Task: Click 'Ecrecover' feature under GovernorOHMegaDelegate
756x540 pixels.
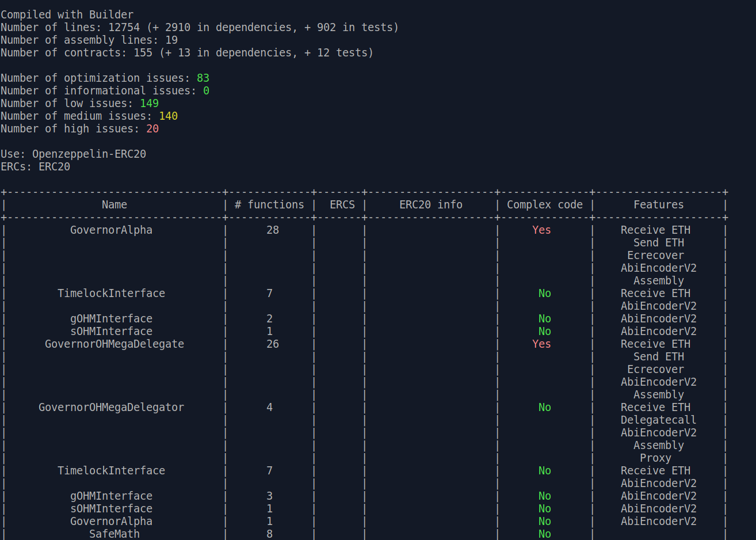Action: click(655, 370)
